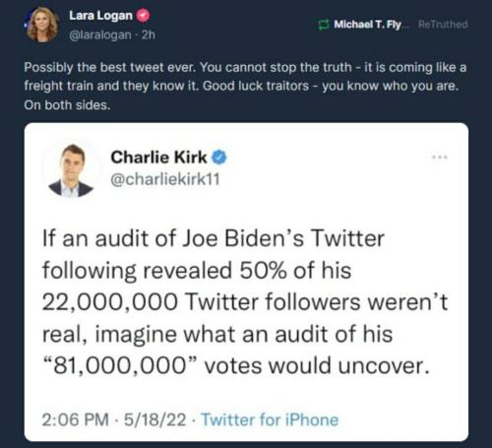The height and width of the screenshot is (448, 492).
Task: Select the 'Good luck traitors' text line
Action: coord(241,86)
